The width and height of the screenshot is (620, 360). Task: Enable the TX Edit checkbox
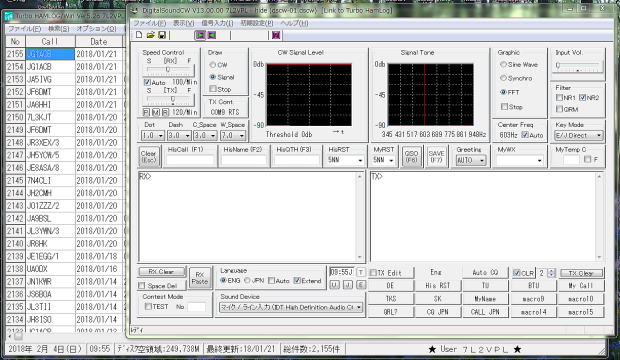click(x=373, y=273)
